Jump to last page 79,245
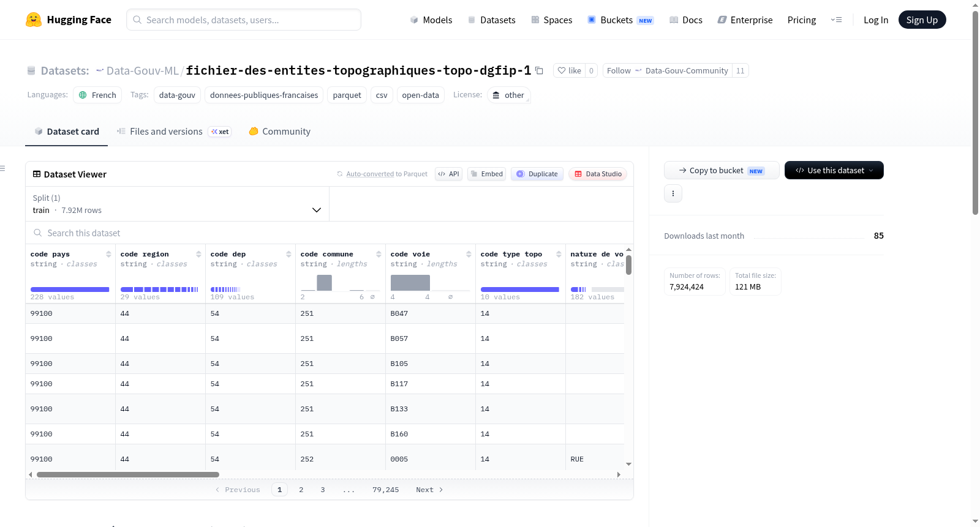The image size is (980, 527). [386, 490]
